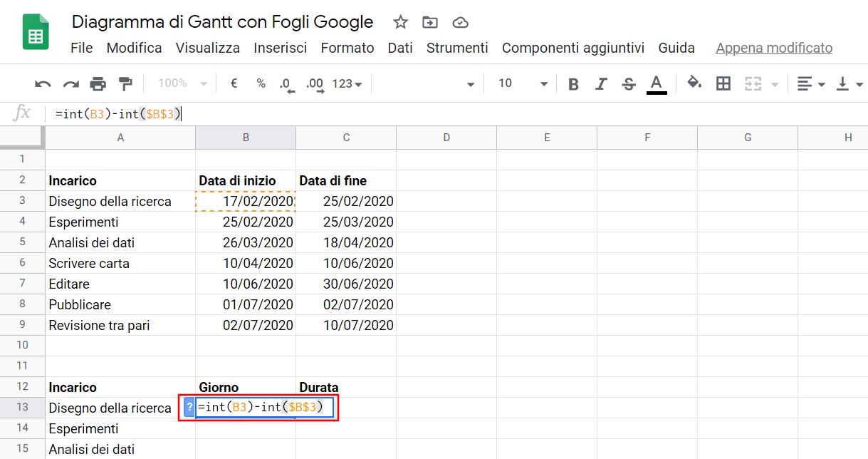Image resolution: width=868 pixels, height=459 pixels.
Task: Select cell containing 17/02/2020
Action: (x=246, y=201)
